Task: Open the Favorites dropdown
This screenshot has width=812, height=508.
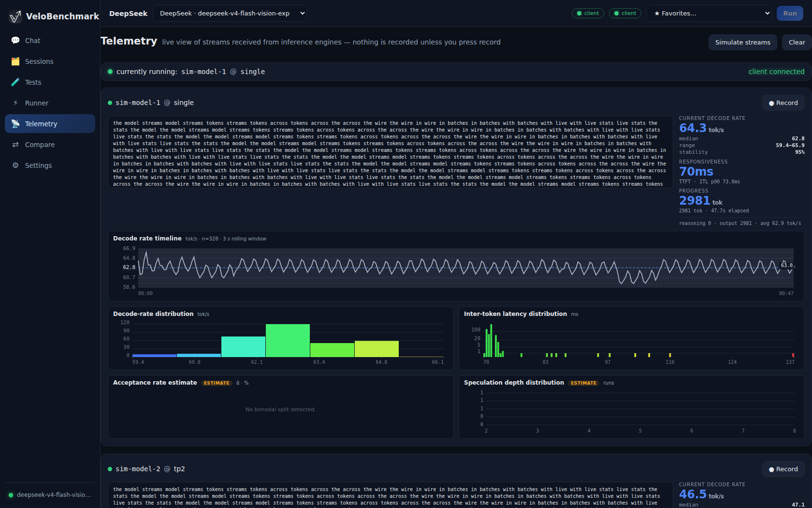Action: (709, 14)
